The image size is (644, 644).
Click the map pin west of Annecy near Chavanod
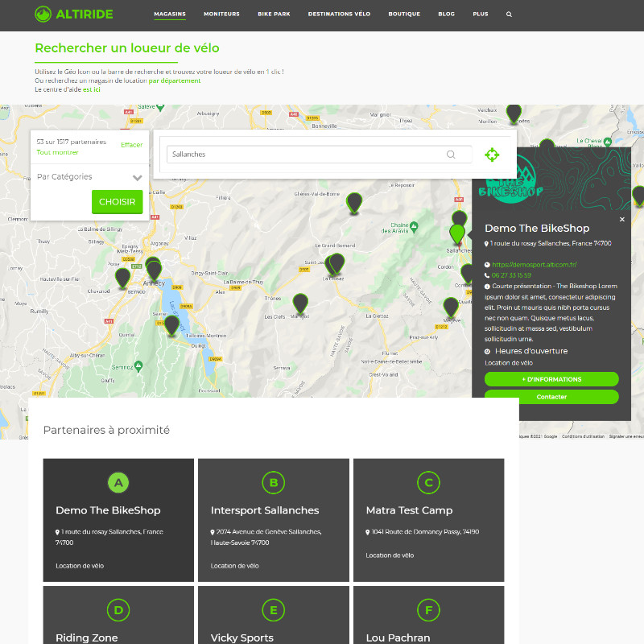pyautogui.click(x=122, y=278)
